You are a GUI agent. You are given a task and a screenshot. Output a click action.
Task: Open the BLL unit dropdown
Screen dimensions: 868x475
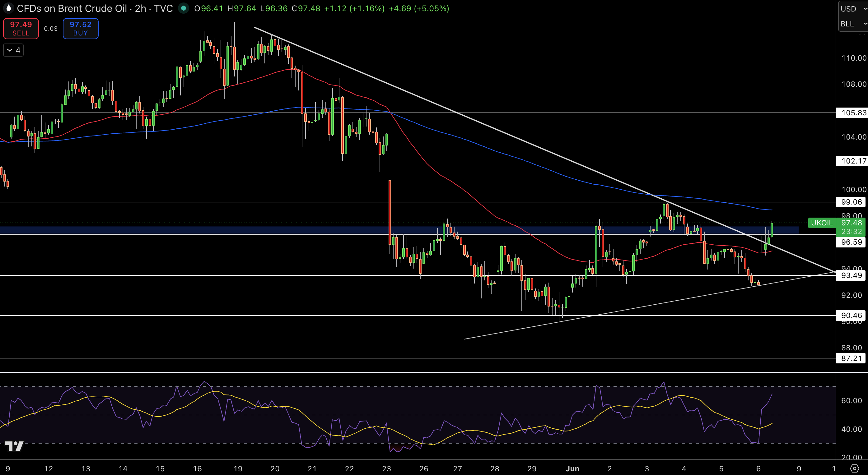[853, 24]
